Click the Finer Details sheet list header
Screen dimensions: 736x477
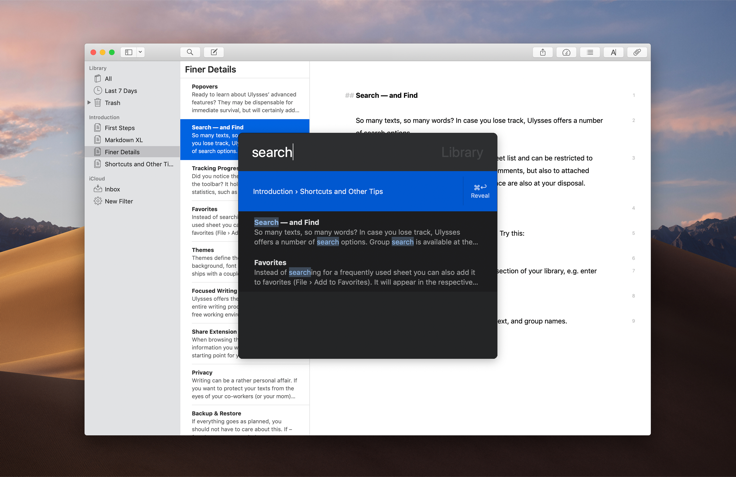coord(210,69)
